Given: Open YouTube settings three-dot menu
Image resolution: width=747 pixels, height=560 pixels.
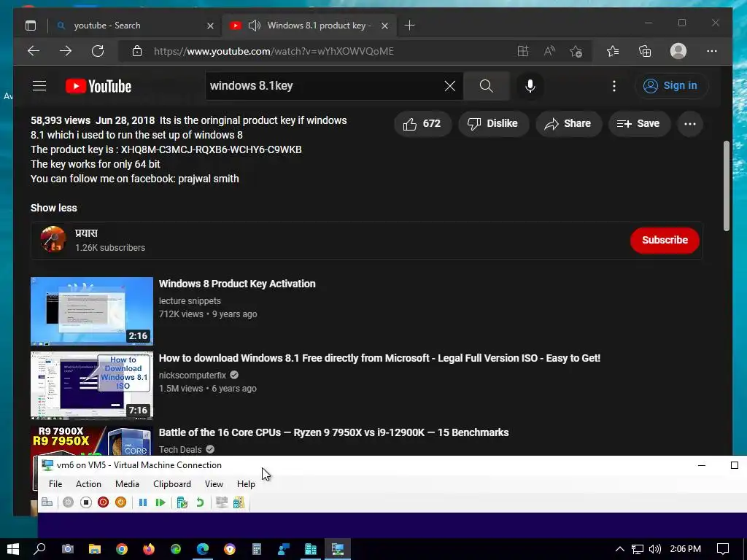Looking at the screenshot, I should click(x=614, y=86).
